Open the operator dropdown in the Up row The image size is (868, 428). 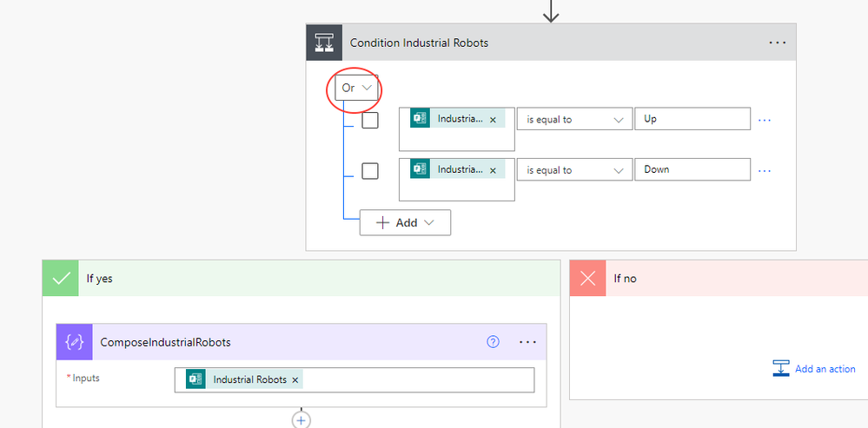pos(574,120)
